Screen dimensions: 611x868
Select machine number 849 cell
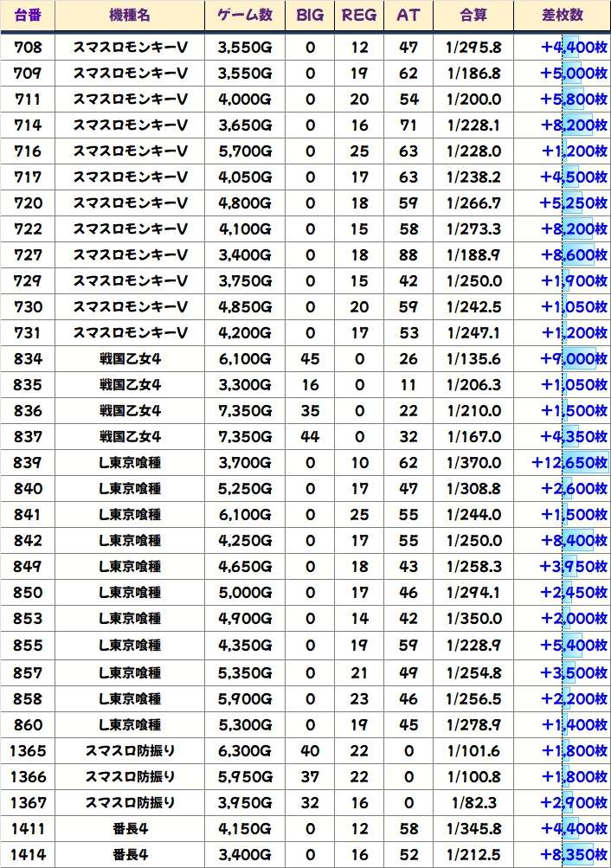tap(28, 567)
